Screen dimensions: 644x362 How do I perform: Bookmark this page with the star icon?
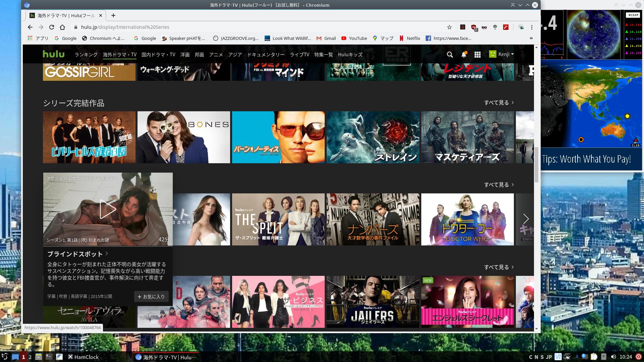(x=449, y=27)
